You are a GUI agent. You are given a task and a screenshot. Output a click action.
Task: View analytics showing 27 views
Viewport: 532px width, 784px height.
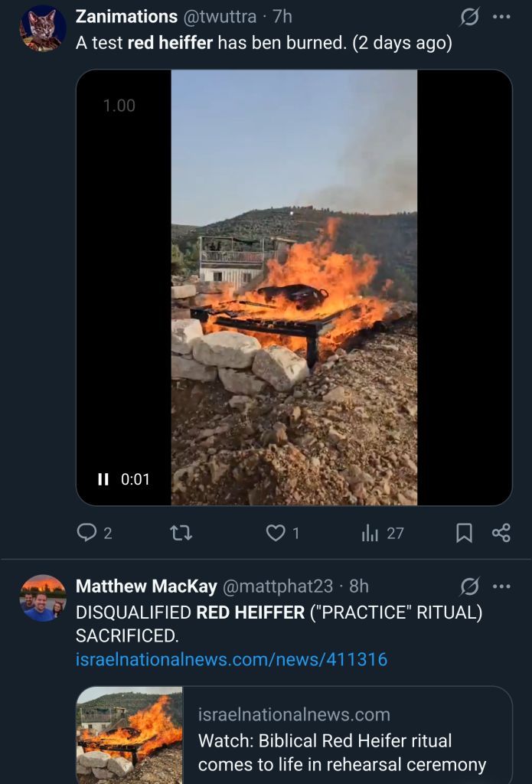pos(382,533)
